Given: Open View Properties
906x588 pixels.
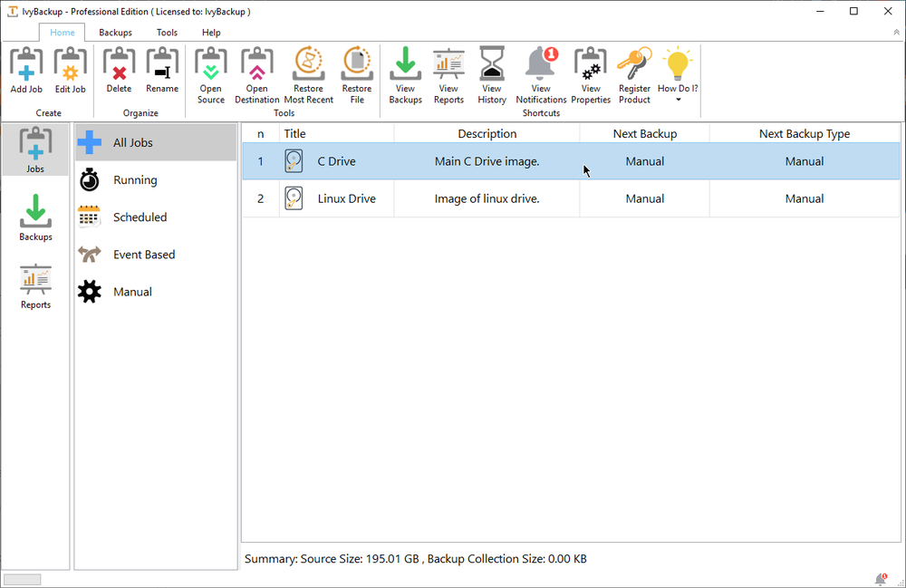Looking at the screenshot, I should (x=591, y=76).
